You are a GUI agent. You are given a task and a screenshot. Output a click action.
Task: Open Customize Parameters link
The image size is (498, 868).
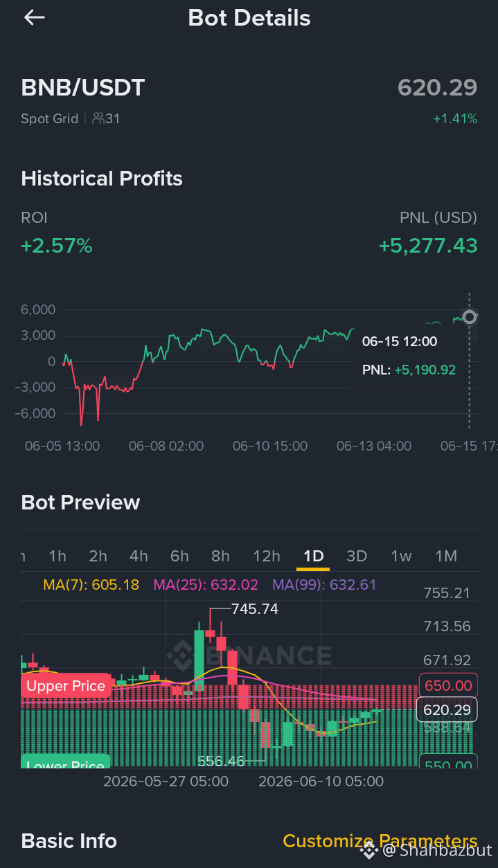click(x=380, y=841)
